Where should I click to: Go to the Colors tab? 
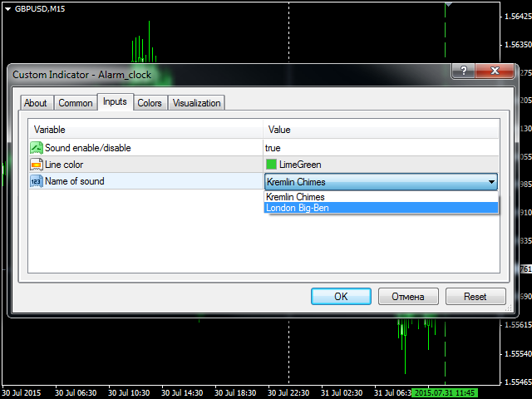click(x=150, y=103)
